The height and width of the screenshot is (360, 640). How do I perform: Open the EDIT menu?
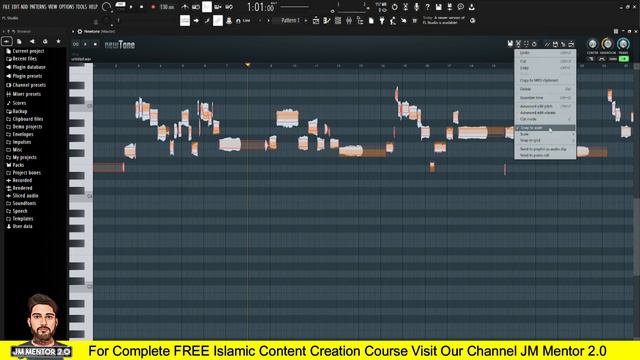[16, 7]
